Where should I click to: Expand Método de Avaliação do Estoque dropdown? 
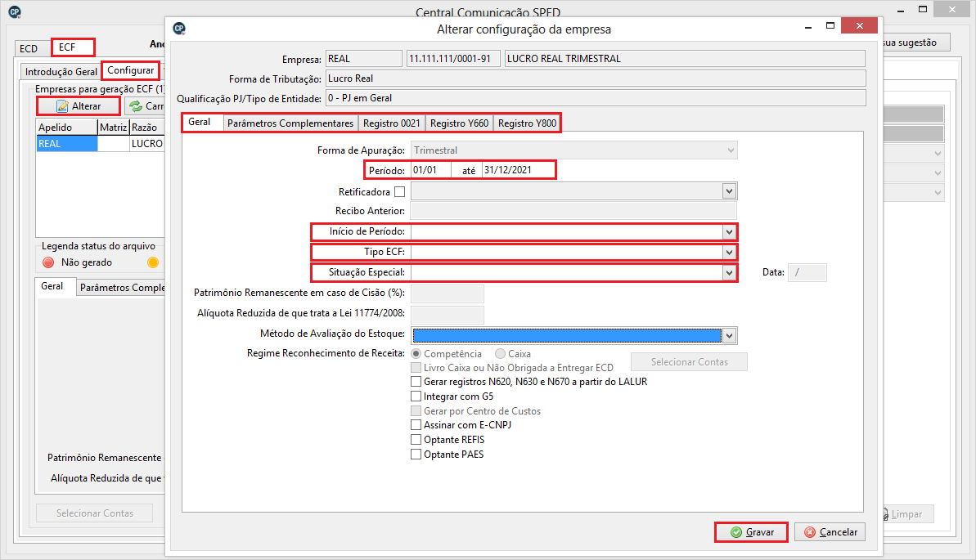click(x=730, y=335)
